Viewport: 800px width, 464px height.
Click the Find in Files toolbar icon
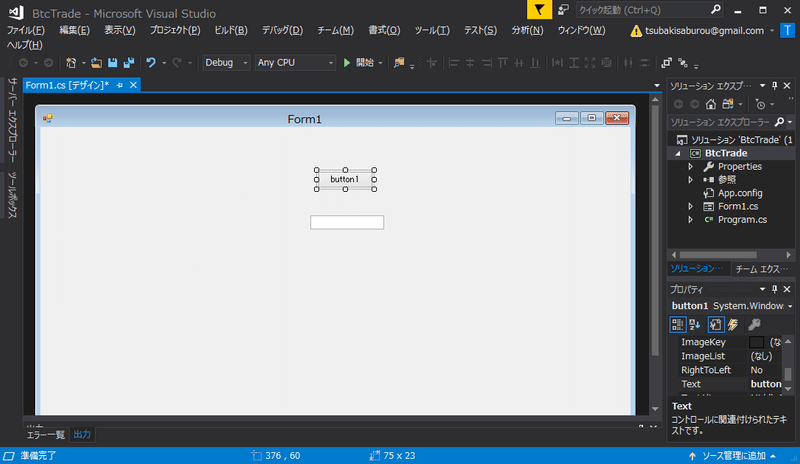coord(399,63)
